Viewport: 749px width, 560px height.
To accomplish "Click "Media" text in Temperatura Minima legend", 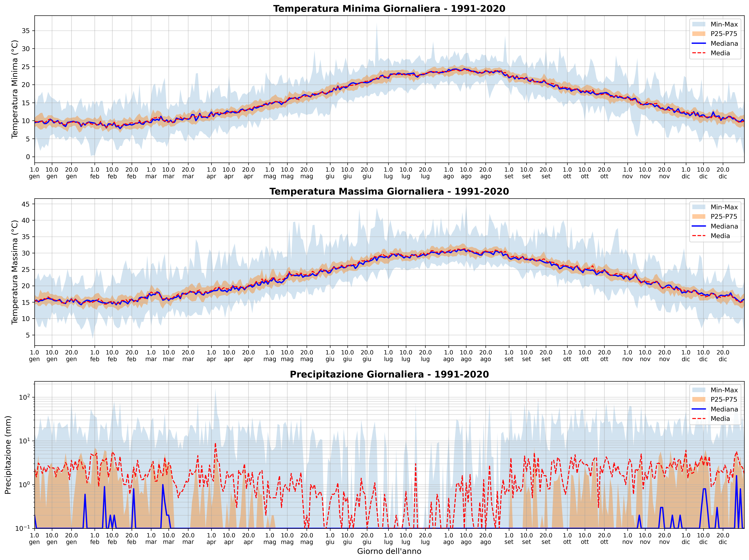I will coord(720,53).
